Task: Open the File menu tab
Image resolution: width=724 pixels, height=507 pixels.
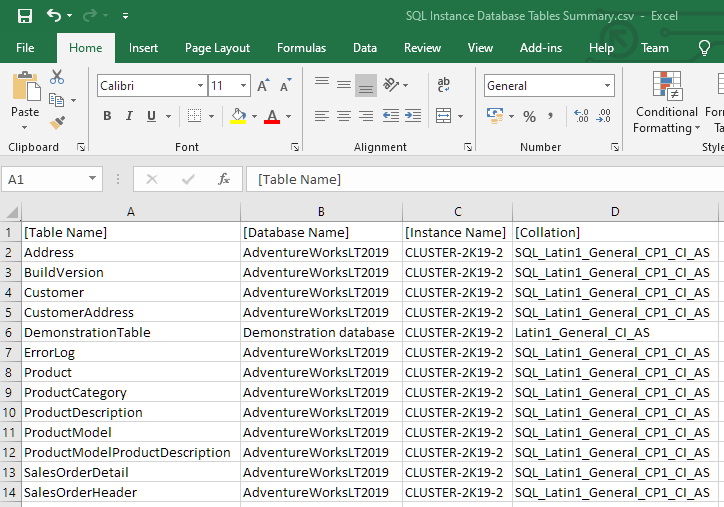Action: 25,48
